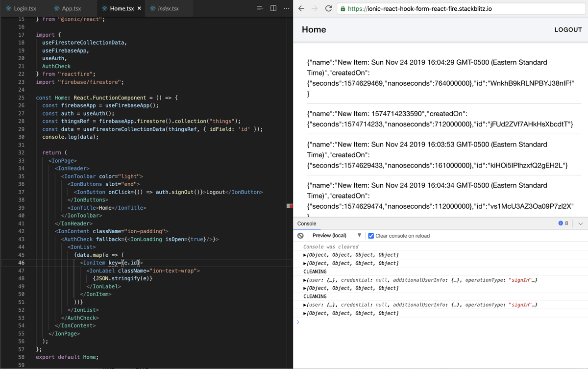Click line number 46 in the editor gutter

pos(21,263)
